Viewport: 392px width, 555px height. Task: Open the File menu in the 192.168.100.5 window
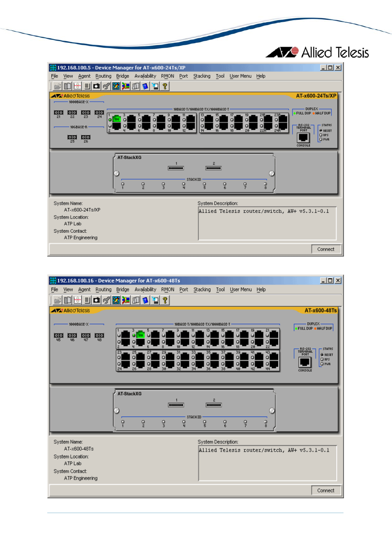(x=55, y=76)
